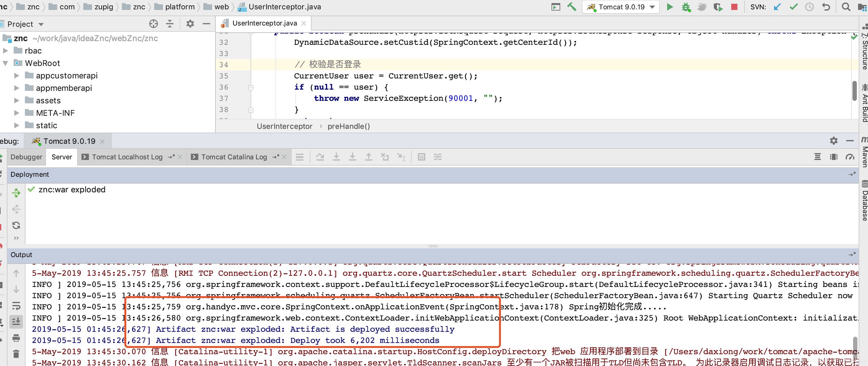Close the UserInterceptor.java tab

pos(304,23)
